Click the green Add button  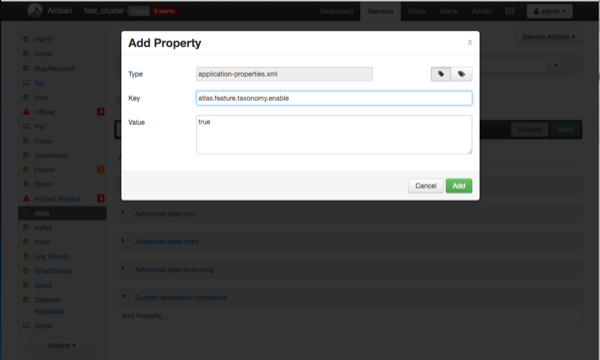[x=459, y=186]
